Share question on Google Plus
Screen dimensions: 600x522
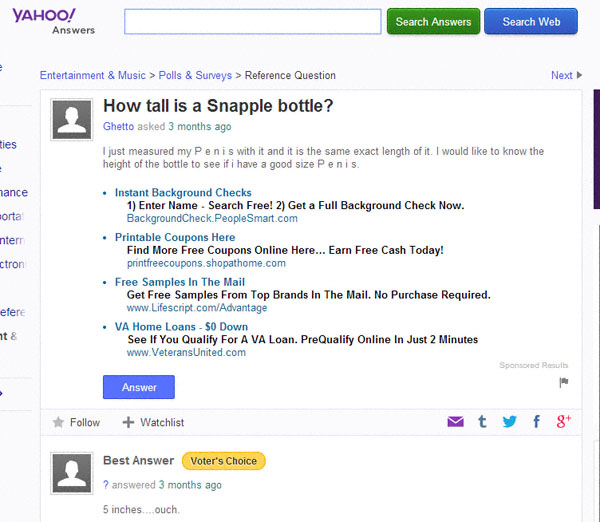pyautogui.click(x=564, y=422)
